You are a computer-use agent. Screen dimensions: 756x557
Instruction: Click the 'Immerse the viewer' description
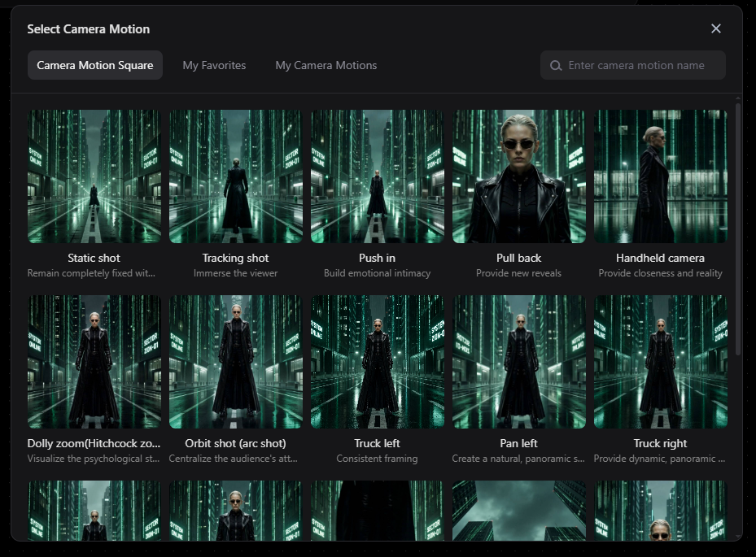point(236,273)
